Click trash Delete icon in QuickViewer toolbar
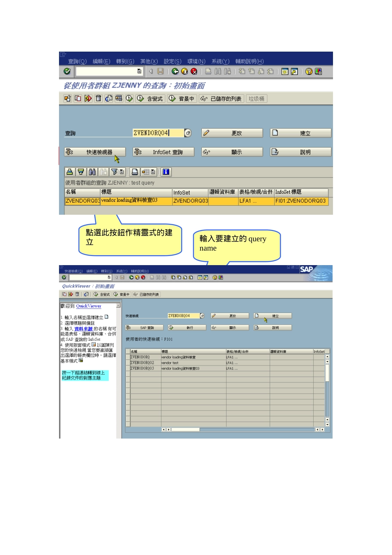Image resolution: width=392 pixels, height=555 pixels. (77, 294)
